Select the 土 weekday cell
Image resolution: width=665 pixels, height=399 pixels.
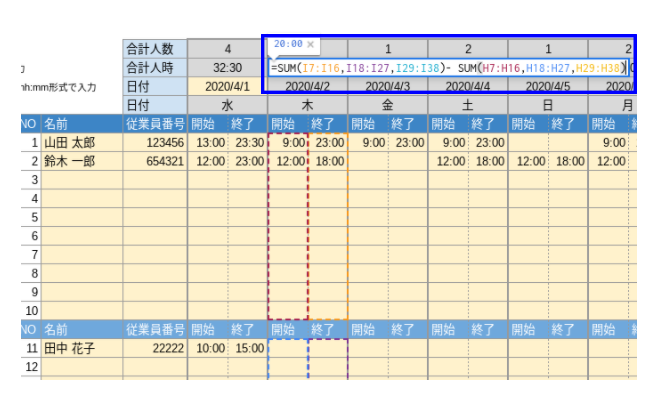[x=468, y=105]
